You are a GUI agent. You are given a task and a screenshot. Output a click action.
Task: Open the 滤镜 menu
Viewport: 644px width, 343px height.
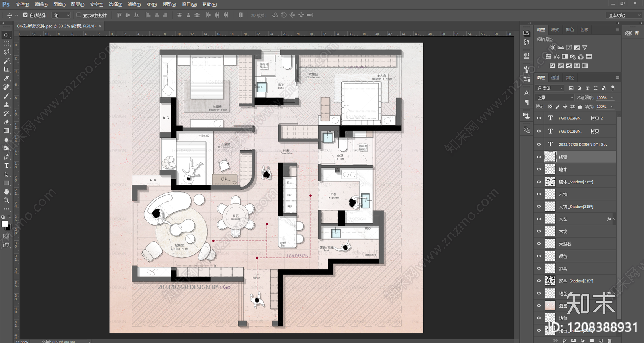pyautogui.click(x=134, y=4)
